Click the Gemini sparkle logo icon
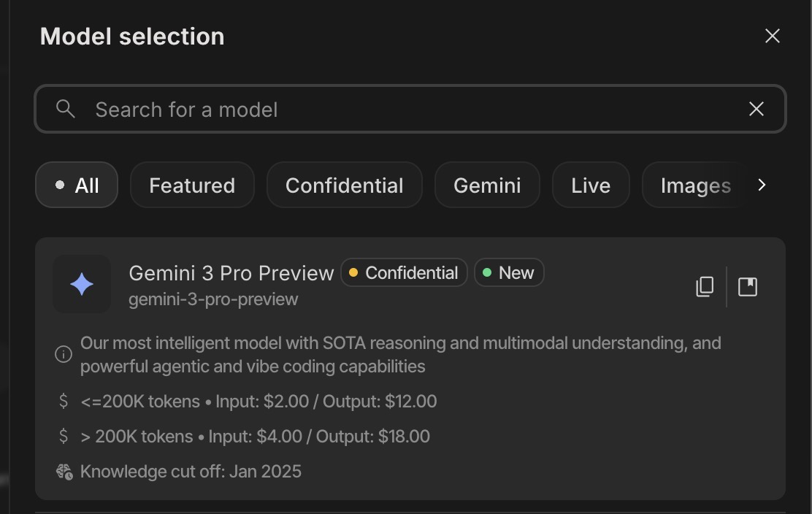812x514 pixels. click(x=82, y=285)
